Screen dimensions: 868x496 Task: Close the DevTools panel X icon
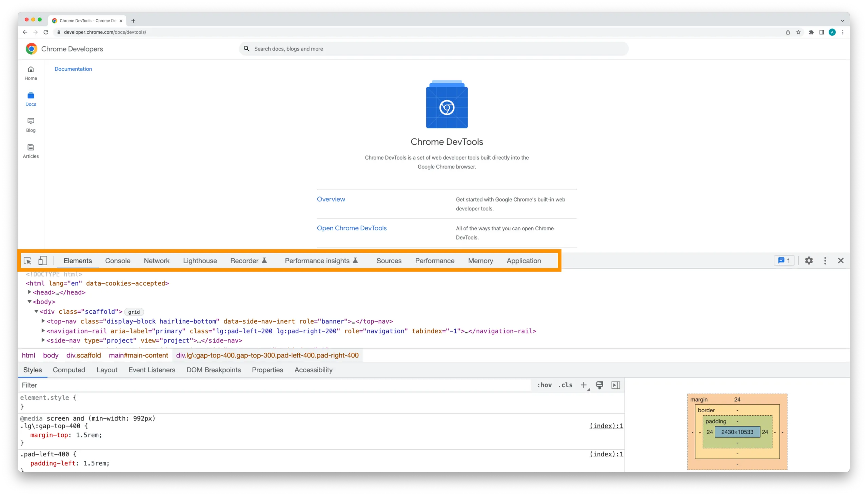841,260
